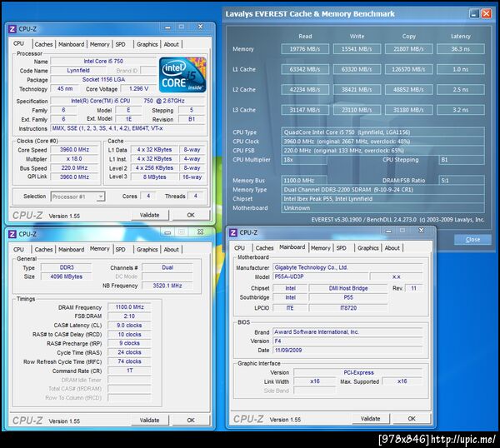
Task: Click Core Speed value in Clocks group
Action: pos(74,150)
